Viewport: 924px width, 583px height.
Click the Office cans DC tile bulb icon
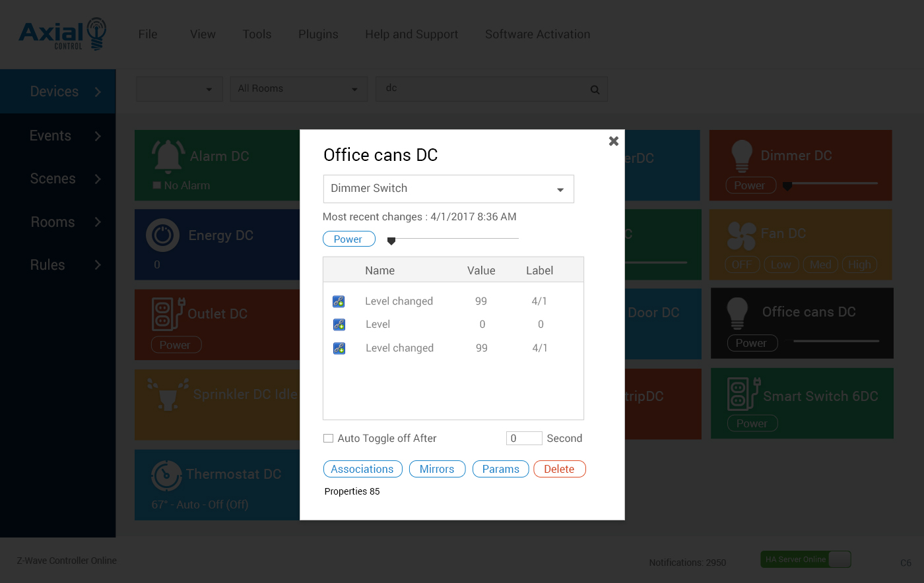click(737, 313)
